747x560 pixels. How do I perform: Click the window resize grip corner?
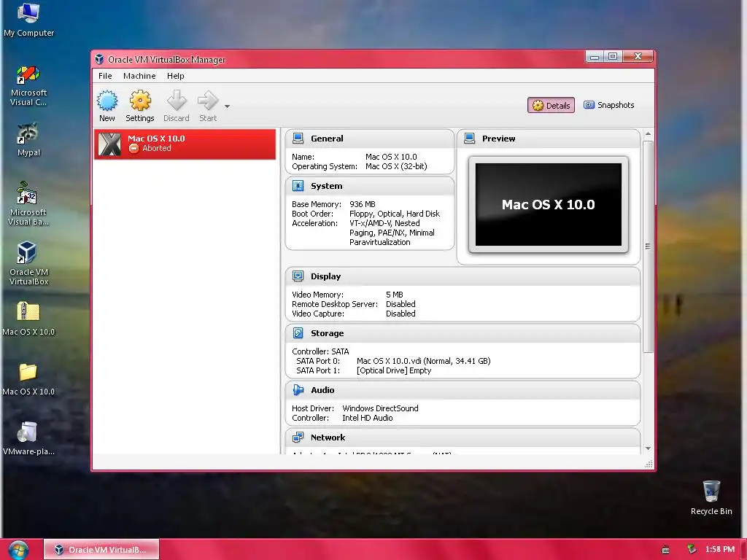click(649, 464)
